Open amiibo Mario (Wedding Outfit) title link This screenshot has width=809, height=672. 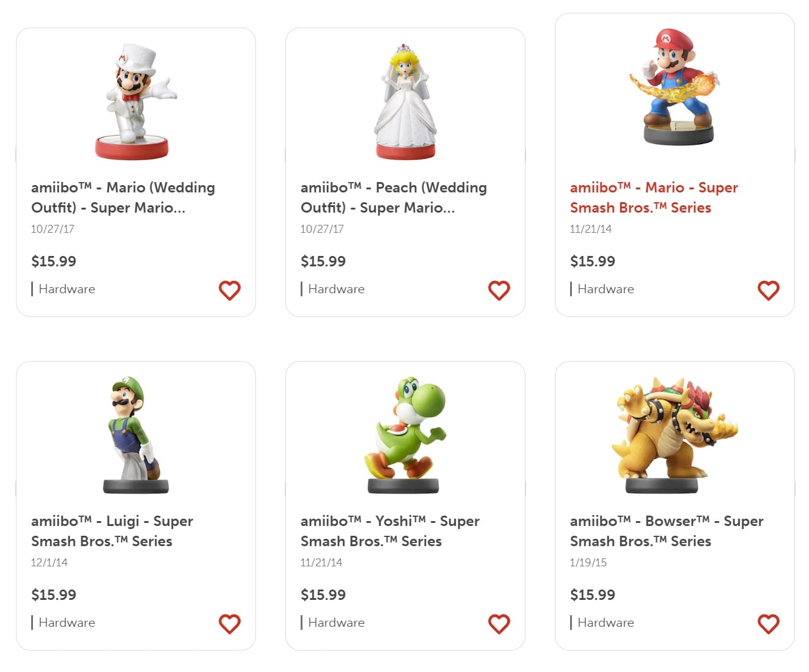[x=123, y=197]
